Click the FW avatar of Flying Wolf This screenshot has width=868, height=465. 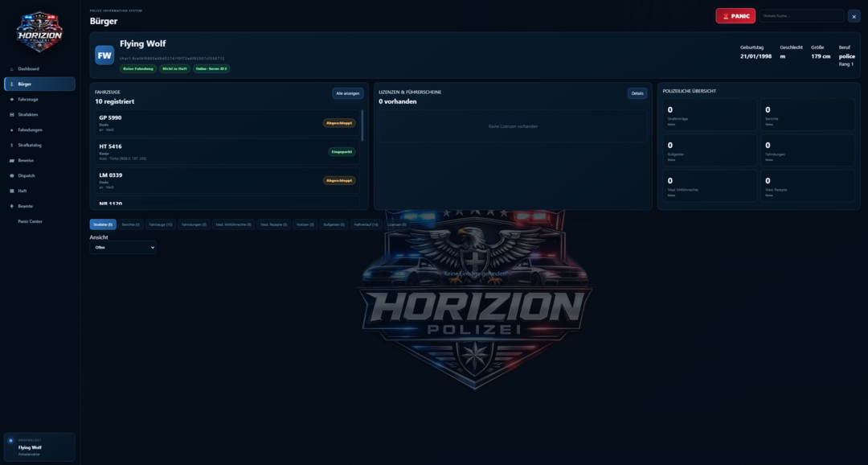tap(104, 56)
